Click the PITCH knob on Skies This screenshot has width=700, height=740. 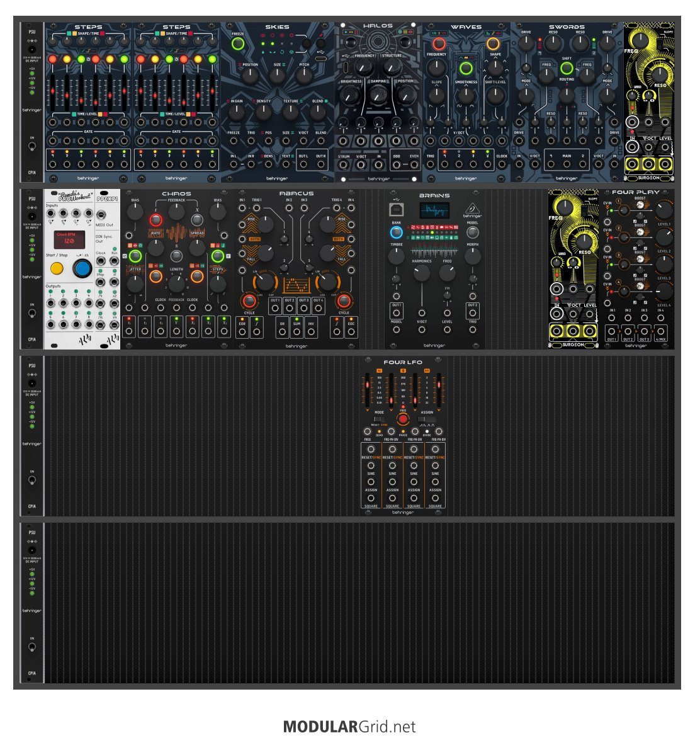[304, 75]
